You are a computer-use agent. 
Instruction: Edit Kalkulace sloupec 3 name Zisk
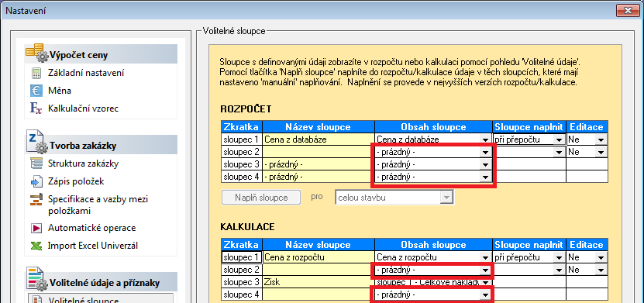click(x=319, y=282)
